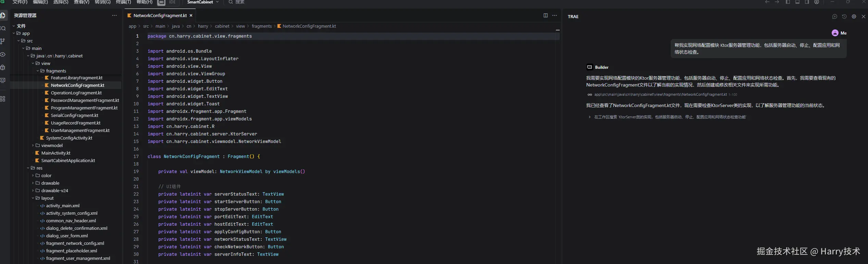Close the NetworkConfigFragment.kt tab

click(191, 15)
